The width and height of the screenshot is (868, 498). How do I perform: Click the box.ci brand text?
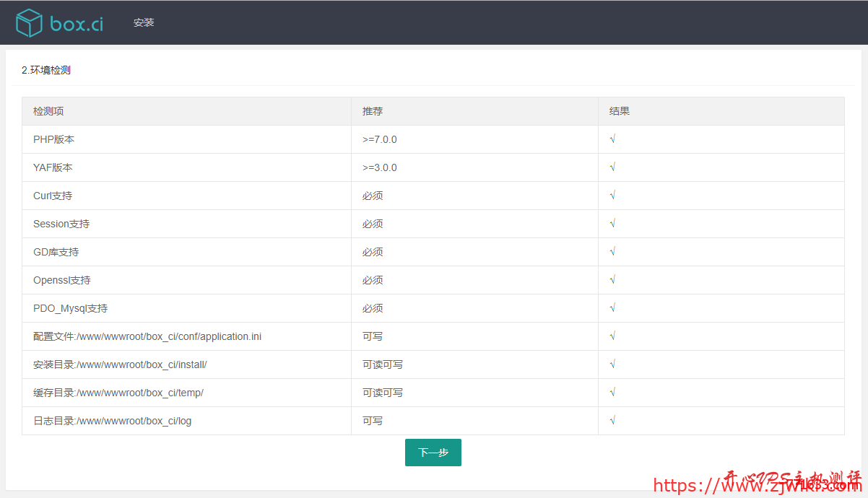(x=77, y=24)
